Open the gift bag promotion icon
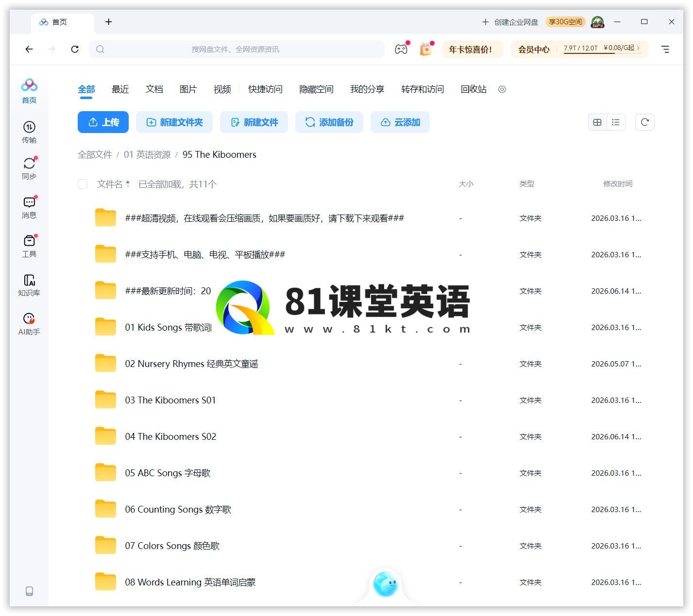 pos(426,49)
